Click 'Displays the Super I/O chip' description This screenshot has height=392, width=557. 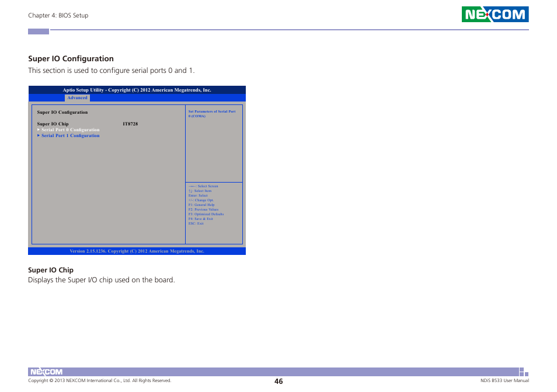tap(102, 280)
